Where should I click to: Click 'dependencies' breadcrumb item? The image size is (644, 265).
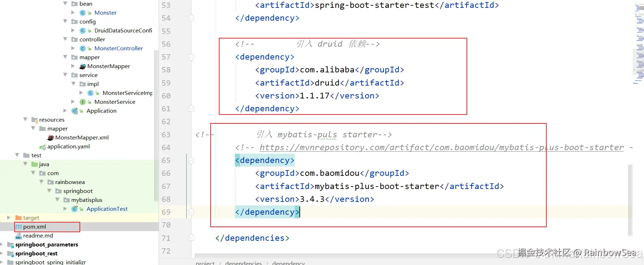243,263
